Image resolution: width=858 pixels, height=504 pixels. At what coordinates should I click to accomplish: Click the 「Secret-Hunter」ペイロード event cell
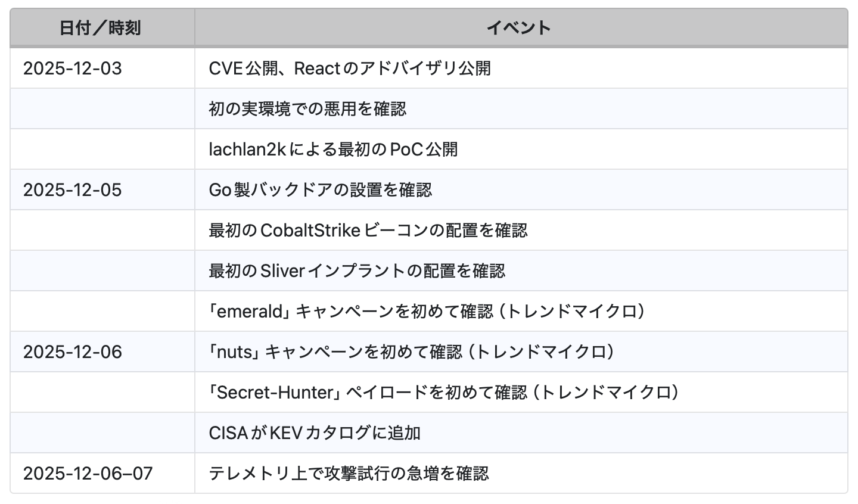[x=443, y=393]
